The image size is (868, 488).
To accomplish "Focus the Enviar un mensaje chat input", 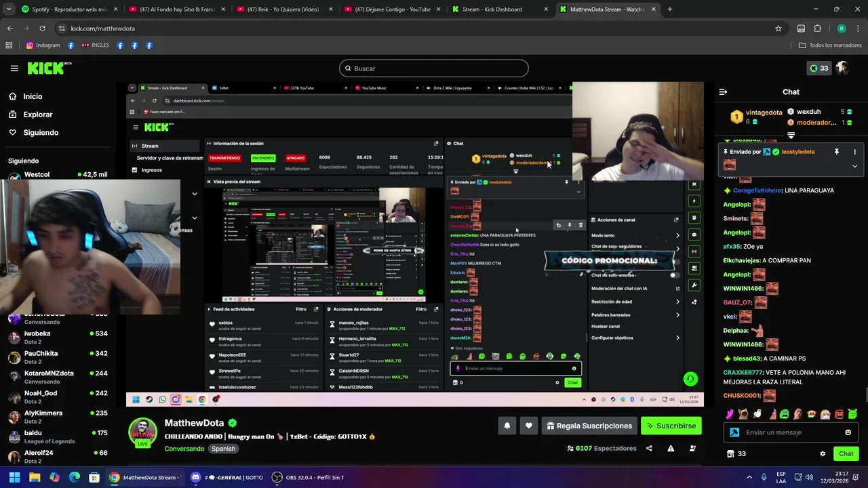I will [x=792, y=432].
